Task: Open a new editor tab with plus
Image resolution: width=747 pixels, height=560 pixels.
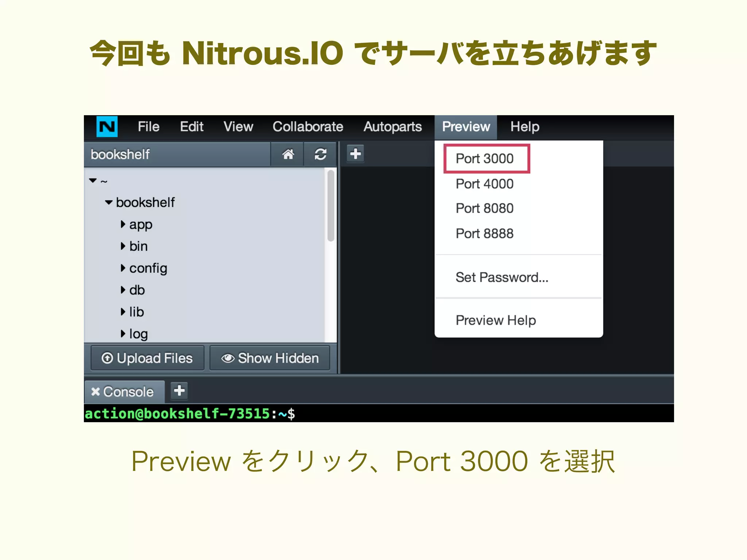Action: pos(355,154)
